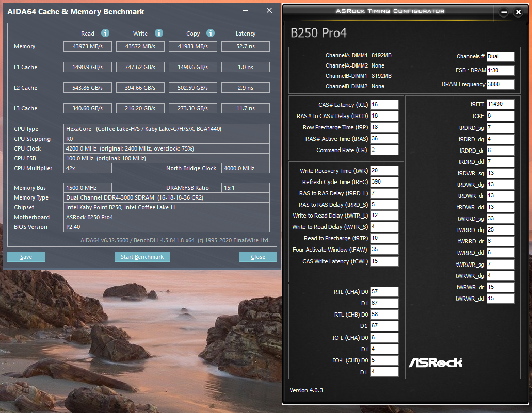
Task: Save the AIDA64 benchmark results
Action: point(26,257)
